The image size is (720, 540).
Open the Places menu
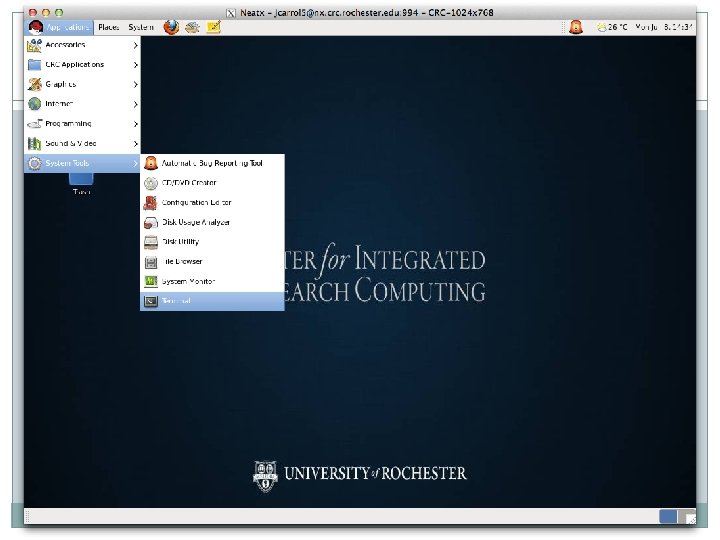(108, 27)
